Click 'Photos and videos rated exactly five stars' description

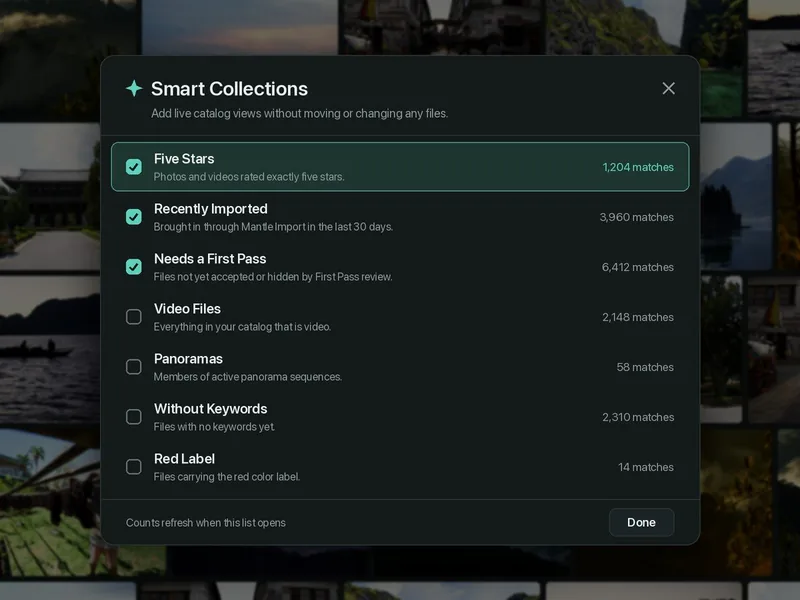pyautogui.click(x=249, y=177)
